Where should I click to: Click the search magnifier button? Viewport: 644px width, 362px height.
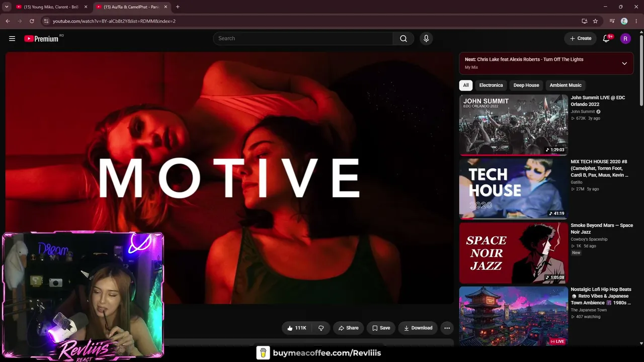coord(404,39)
